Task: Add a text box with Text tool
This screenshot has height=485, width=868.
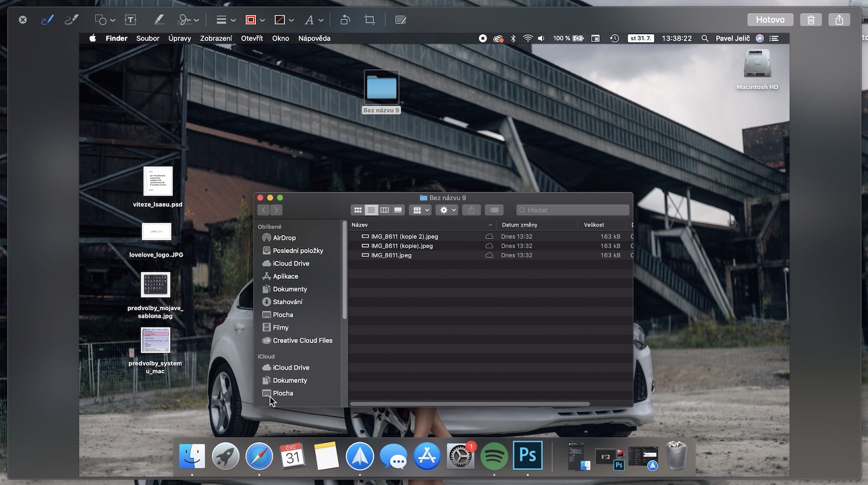Action: [130, 20]
